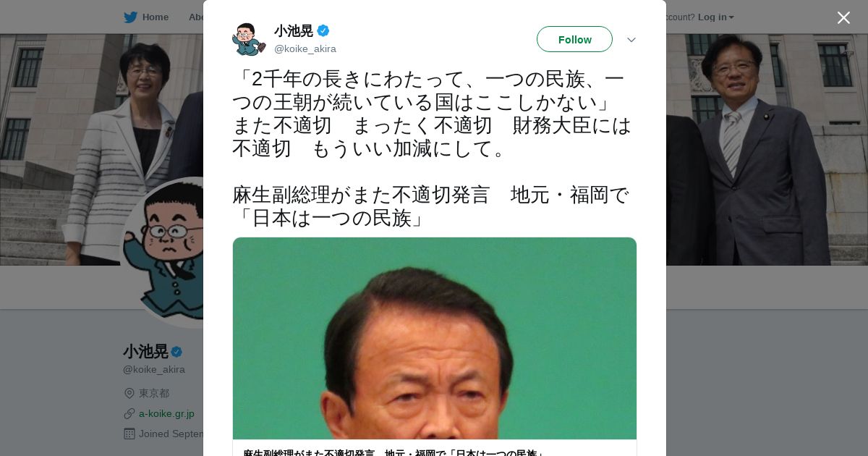Click the Twitter bird logo
This screenshot has width=868, height=456.
[130, 17]
